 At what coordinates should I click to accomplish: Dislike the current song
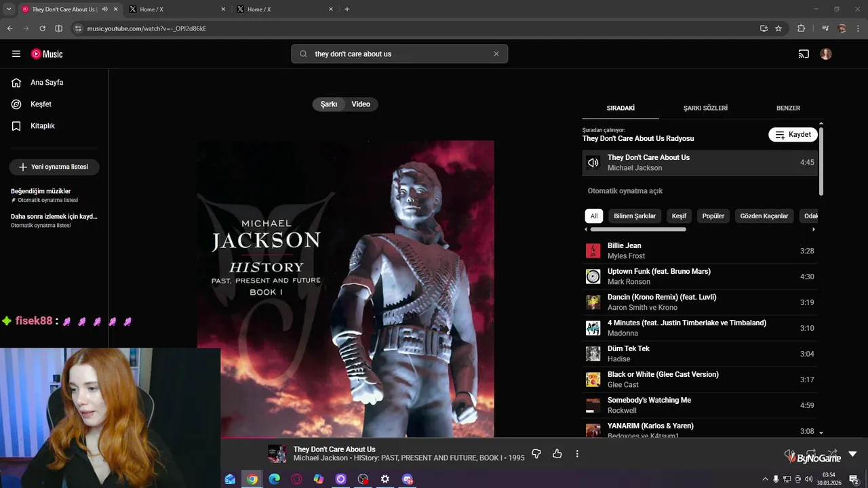pos(536,454)
